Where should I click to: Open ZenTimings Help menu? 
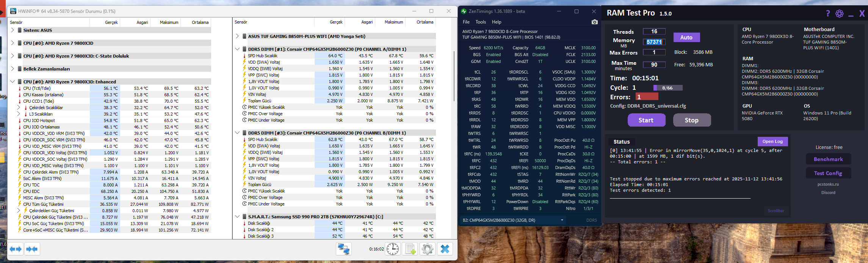(x=497, y=22)
